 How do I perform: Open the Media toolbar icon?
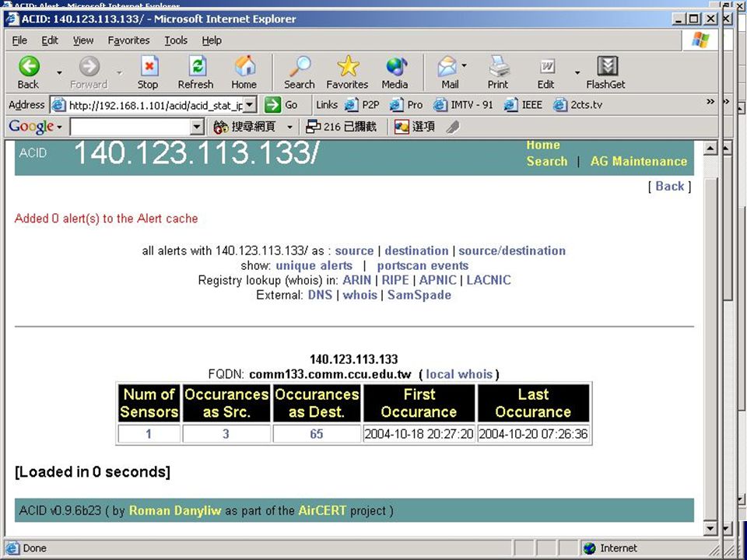pos(396,66)
